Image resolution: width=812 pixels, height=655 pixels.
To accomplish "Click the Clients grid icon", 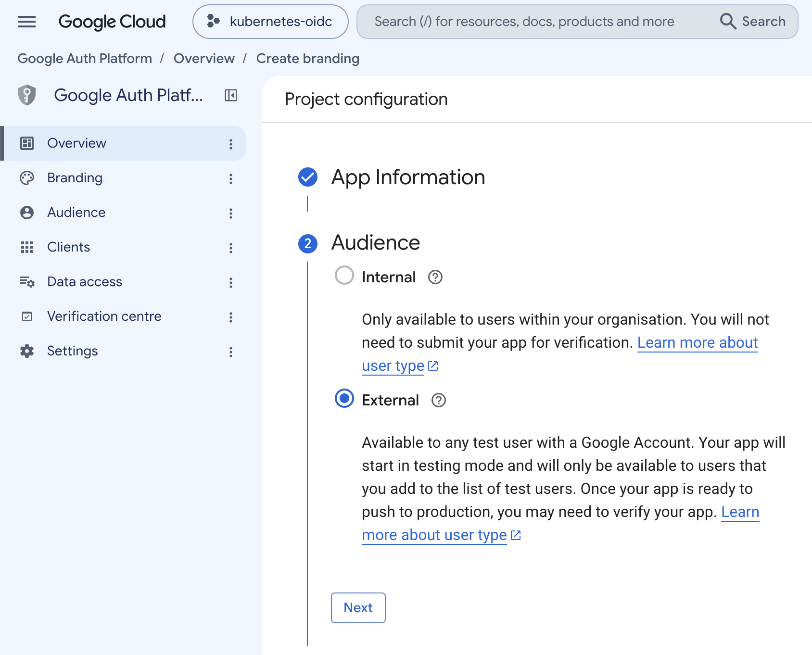I will (27, 247).
